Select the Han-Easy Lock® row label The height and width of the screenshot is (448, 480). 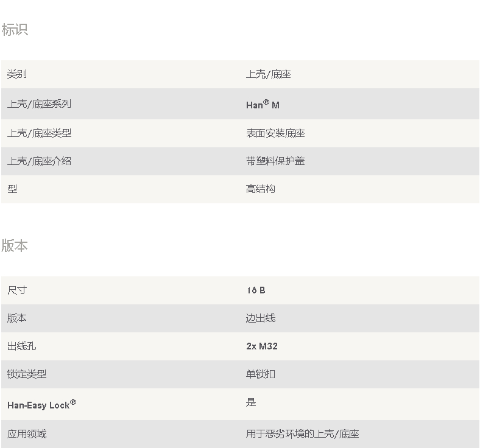click(41, 404)
